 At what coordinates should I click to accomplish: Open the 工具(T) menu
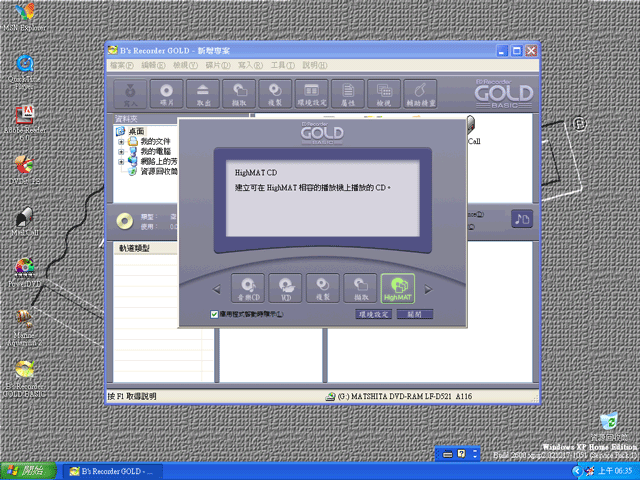(x=282, y=65)
